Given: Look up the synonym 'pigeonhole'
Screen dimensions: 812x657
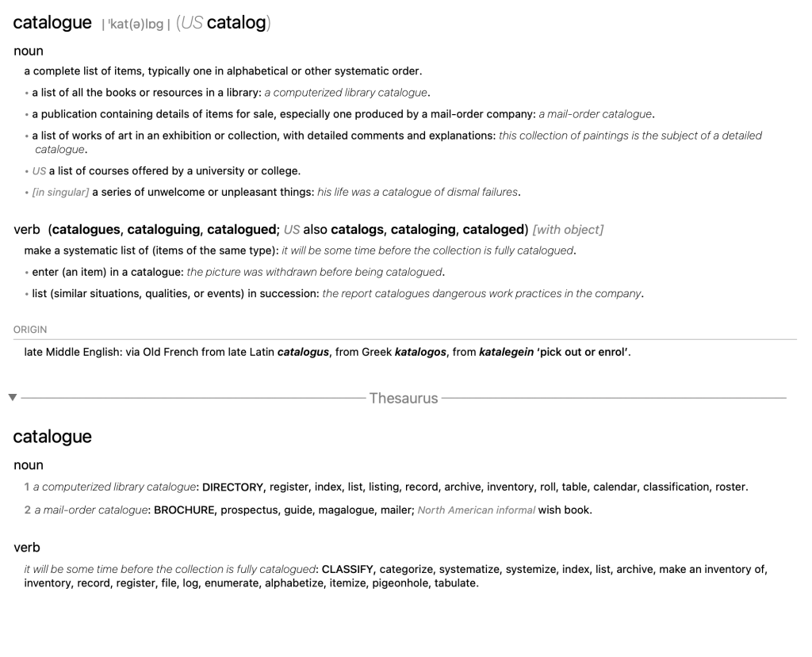Looking at the screenshot, I should (x=400, y=583).
